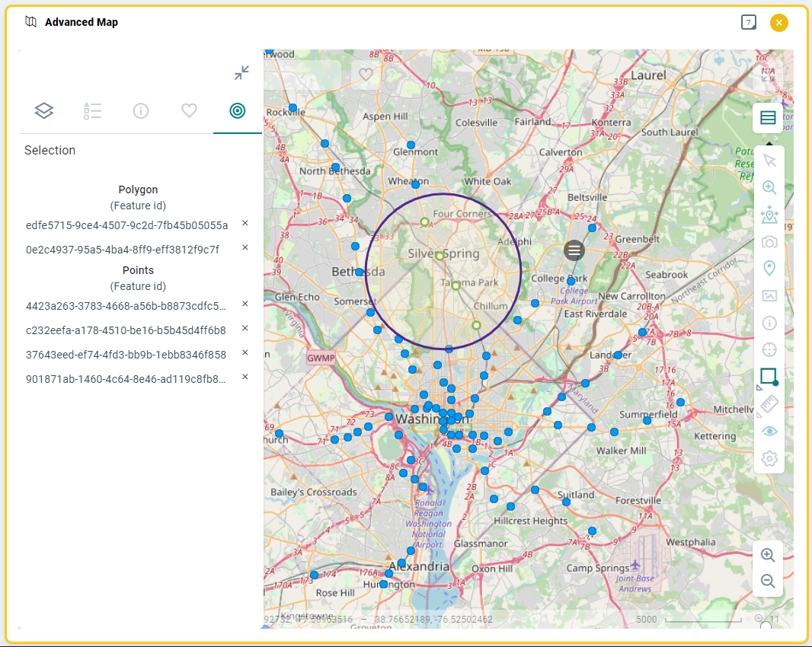Viewport: 812px width, 647px height.
Task: Open map settings gear
Action: (x=769, y=459)
